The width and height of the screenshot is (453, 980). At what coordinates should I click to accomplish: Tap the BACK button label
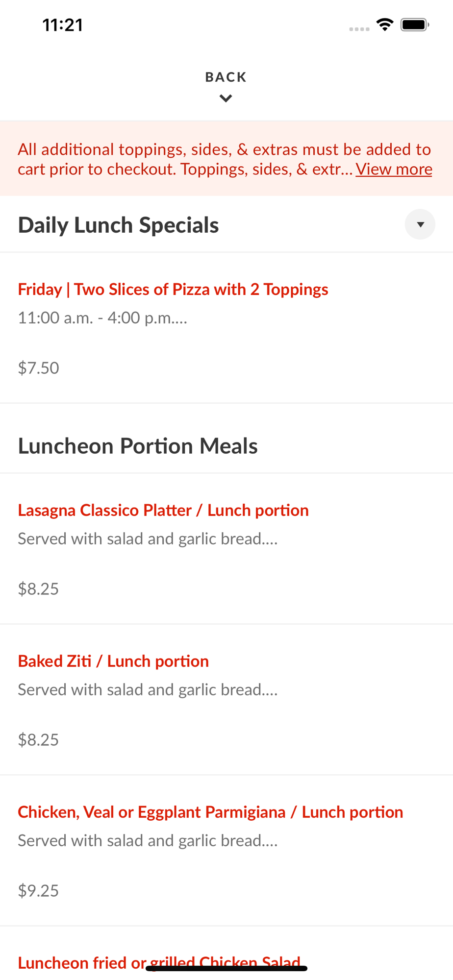click(226, 77)
